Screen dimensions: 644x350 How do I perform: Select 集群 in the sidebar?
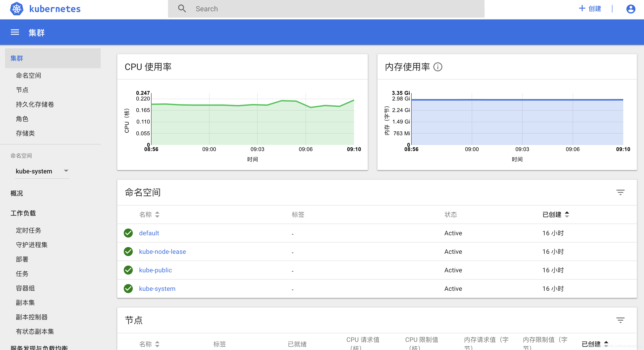pos(53,58)
